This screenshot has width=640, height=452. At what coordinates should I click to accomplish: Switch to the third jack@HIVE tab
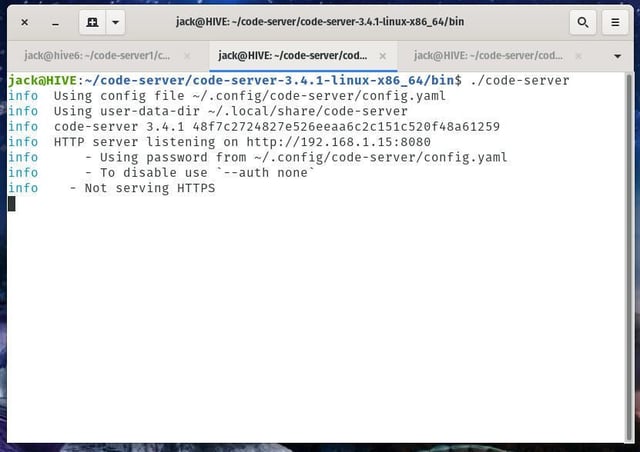tap(488, 56)
